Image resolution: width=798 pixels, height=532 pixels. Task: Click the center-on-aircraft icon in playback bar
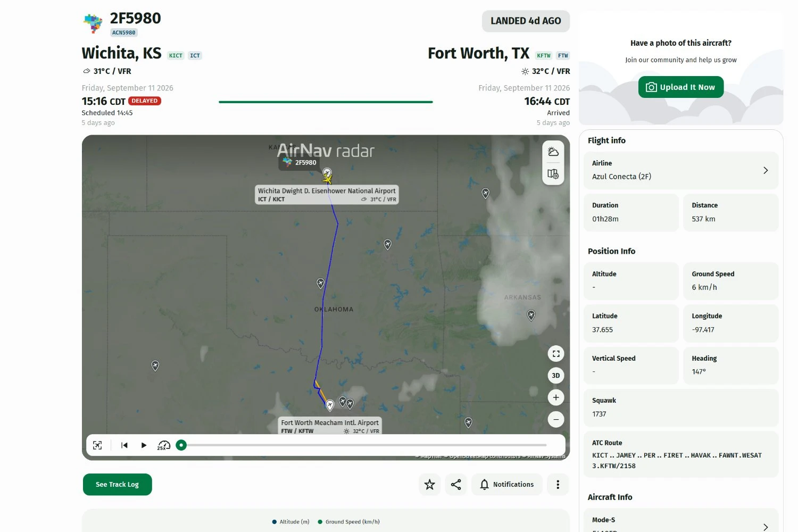pos(97,445)
